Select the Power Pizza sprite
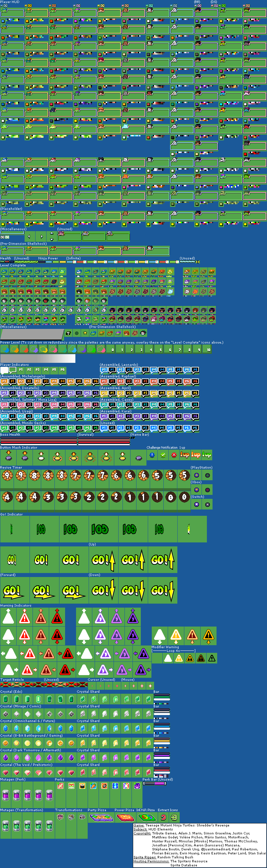 pyautogui.click(x=125, y=817)
